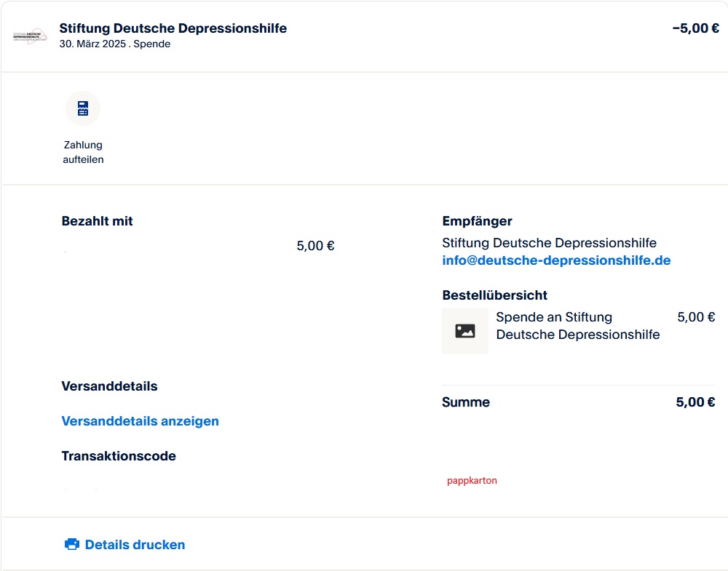The image size is (728, 571).
Task: Click the Summe total label
Action: 466,402
